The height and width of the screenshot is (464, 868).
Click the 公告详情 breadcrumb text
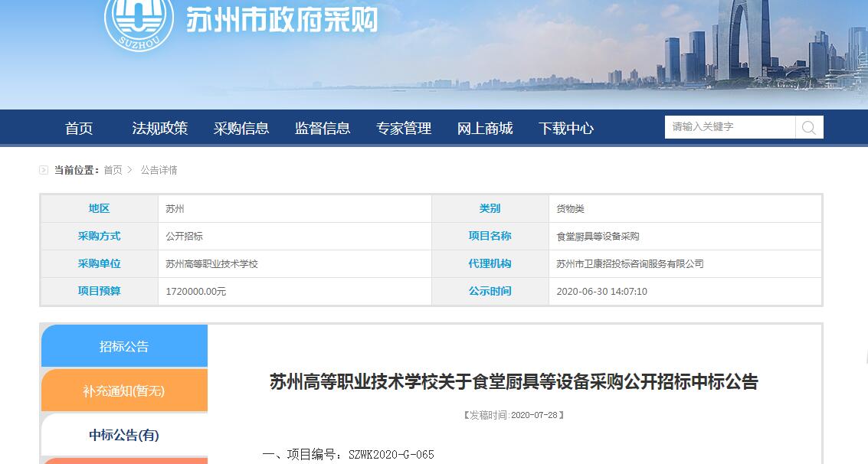pos(159,170)
